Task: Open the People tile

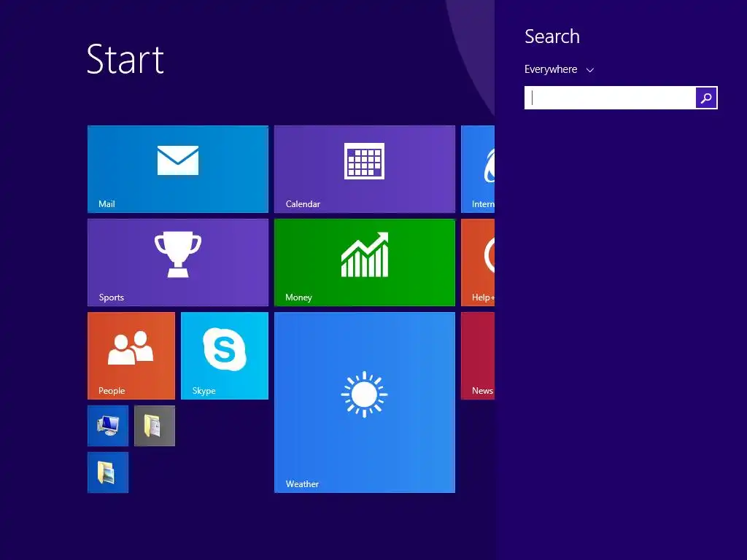Action: tap(131, 356)
